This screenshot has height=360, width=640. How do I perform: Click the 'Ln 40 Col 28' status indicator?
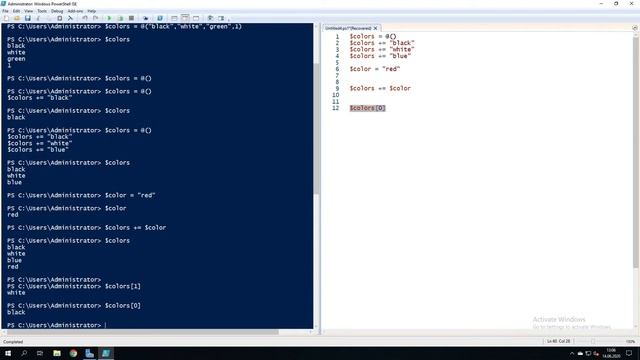pos(558,341)
